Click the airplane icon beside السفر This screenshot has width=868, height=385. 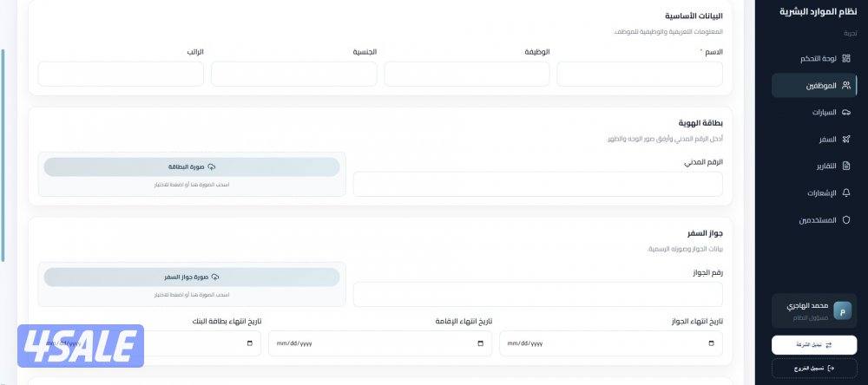(846, 140)
